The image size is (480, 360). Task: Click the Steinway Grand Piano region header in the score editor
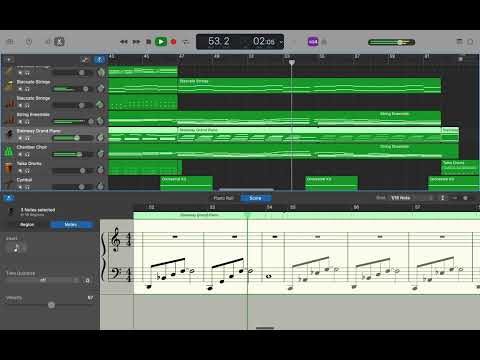coord(307,215)
